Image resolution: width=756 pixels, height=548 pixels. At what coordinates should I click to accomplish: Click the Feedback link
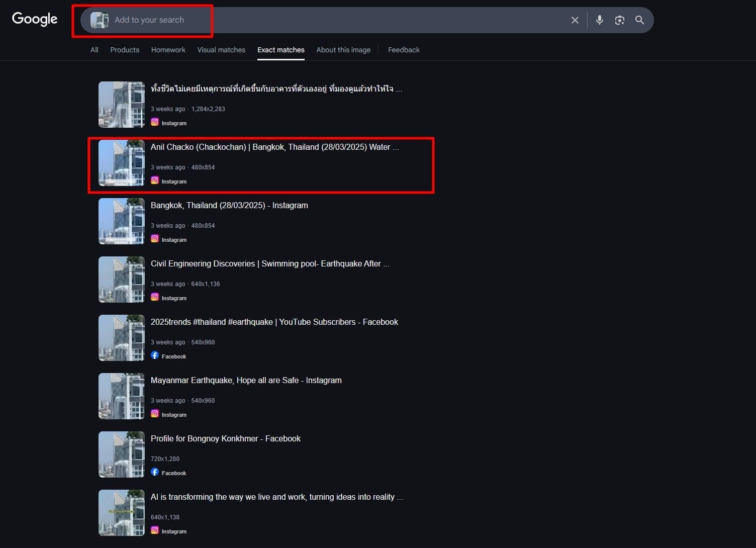tap(404, 50)
